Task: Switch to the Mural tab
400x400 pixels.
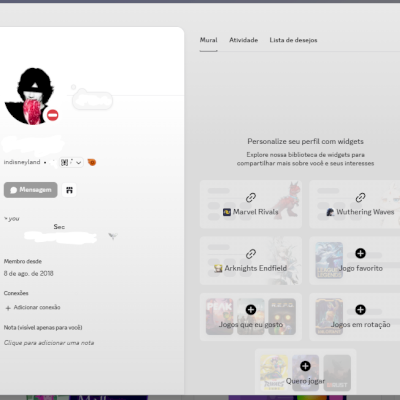Action: click(208, 40)
